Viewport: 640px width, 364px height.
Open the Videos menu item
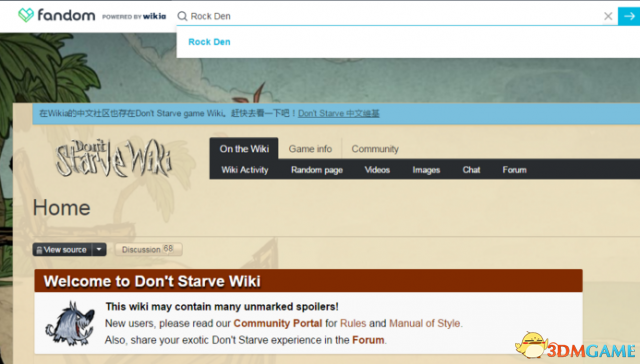pyautogui.click(x=377, y=170)
